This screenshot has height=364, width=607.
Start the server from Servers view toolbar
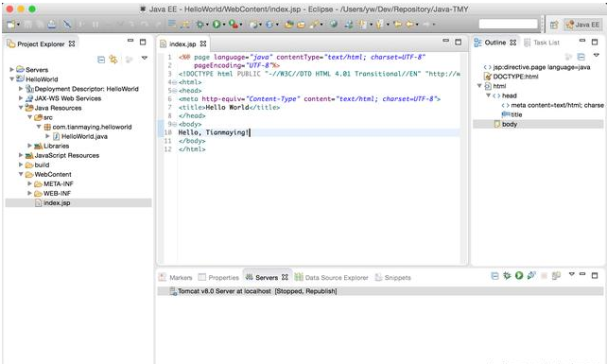click(x=519, y=276)
